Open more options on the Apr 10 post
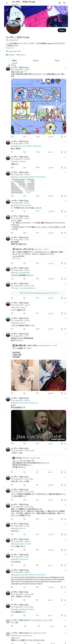Viewport: 72px width, 644px height. tap(65, 141)
